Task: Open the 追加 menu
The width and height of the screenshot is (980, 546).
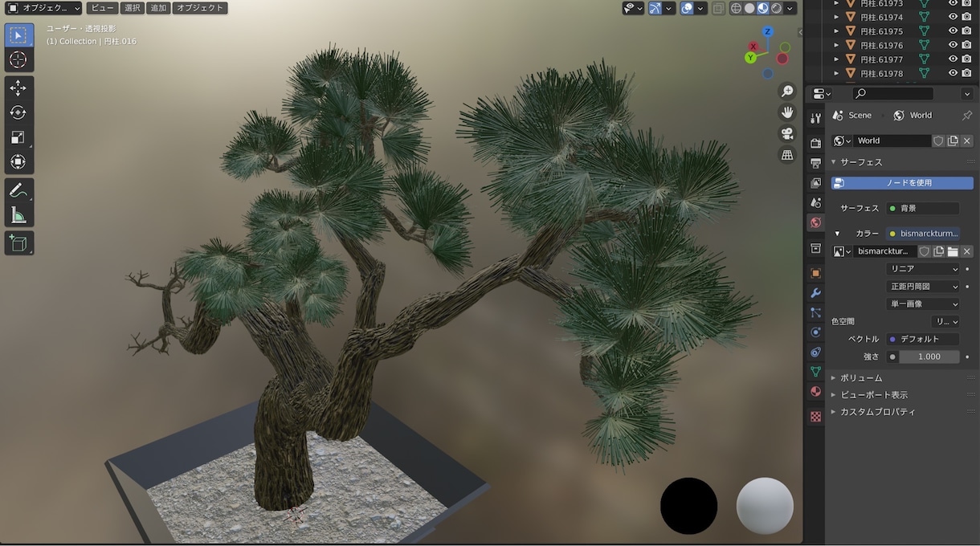Action: point(158,8)
